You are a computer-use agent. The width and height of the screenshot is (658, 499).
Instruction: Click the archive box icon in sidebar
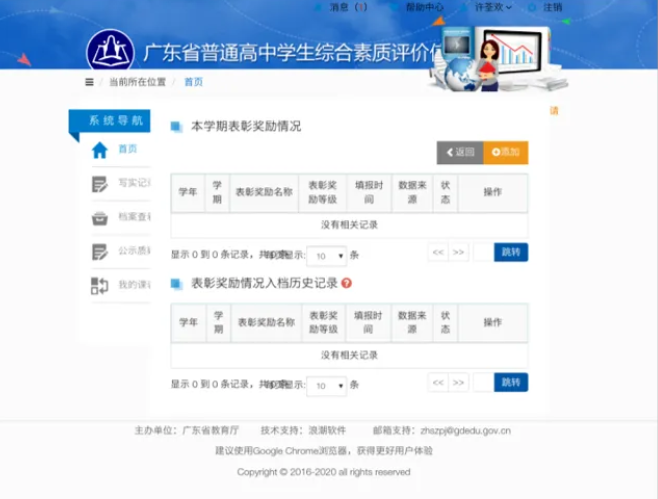point(99,218)
